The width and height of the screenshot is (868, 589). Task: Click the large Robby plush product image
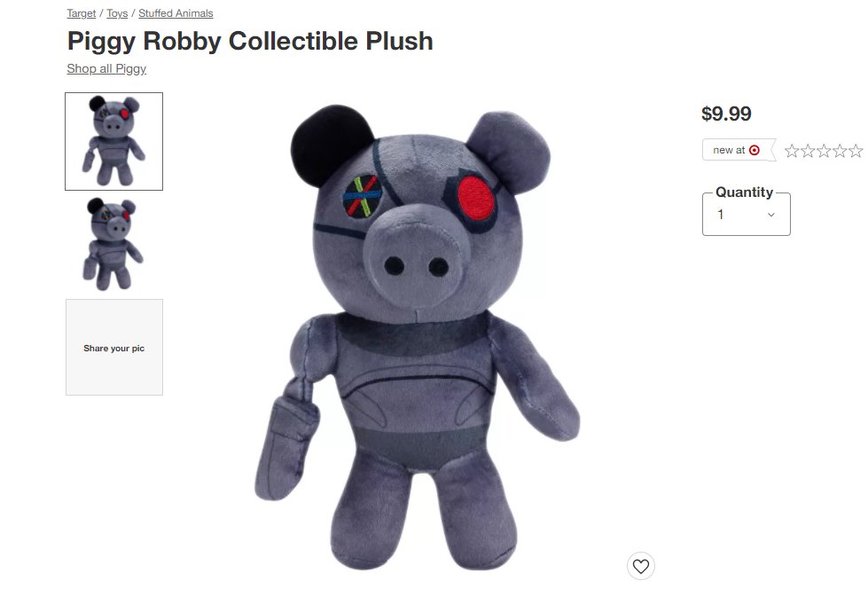[x=418, y=337]
